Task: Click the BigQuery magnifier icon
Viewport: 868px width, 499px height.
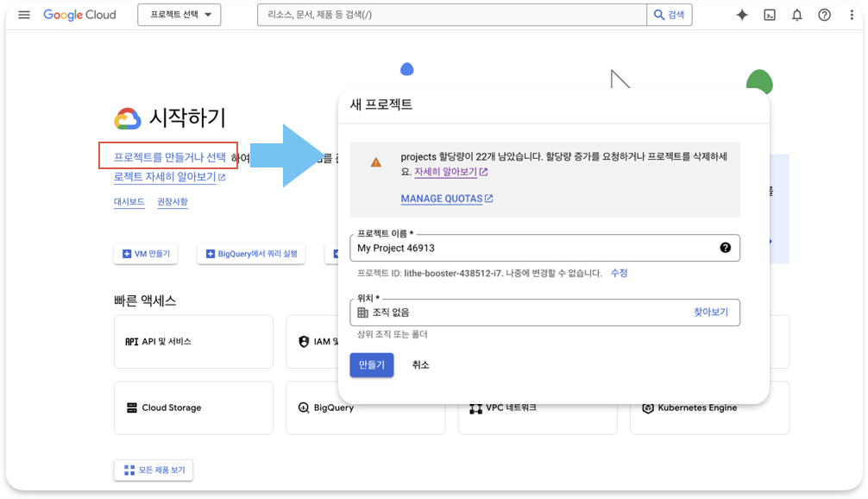Action: (x=304, y=407)
